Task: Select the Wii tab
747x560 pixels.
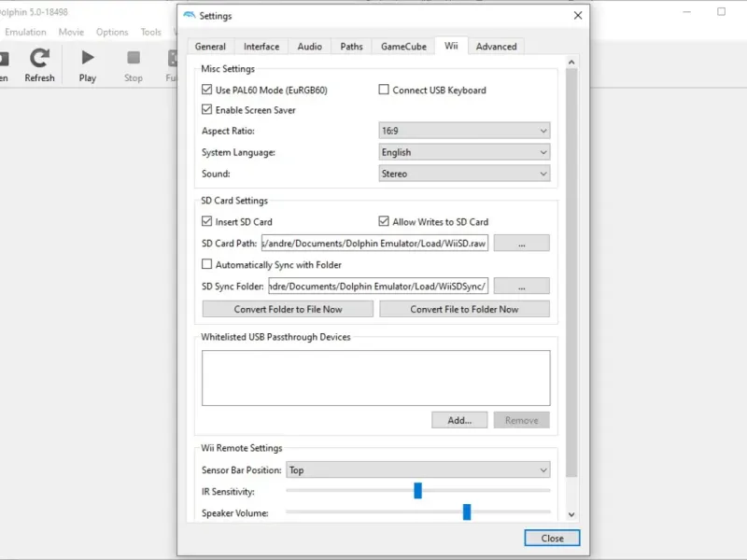Action: pyautogui.click(x=451, y=46)
